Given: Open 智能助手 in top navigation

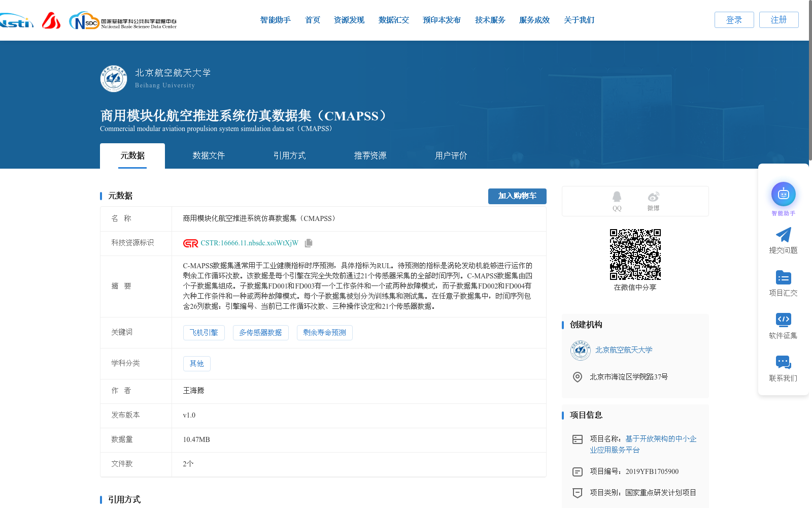Looking at the screenshot, I should [x=276, y=20].
